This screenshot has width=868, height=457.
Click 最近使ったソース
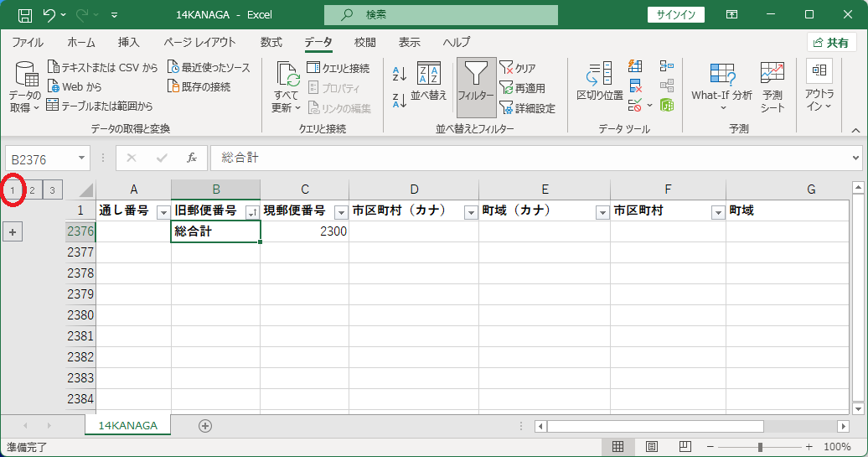click(209, 68)
